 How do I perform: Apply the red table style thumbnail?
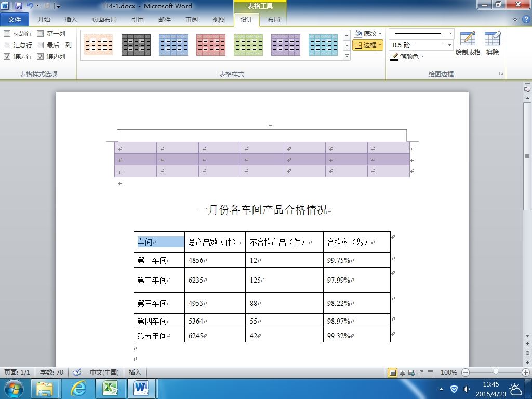pyautogui.click(x=211, y=45)
